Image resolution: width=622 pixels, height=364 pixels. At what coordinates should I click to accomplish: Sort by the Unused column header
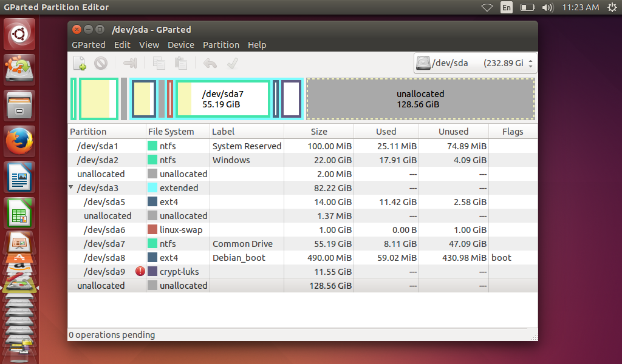coord(453,132)
